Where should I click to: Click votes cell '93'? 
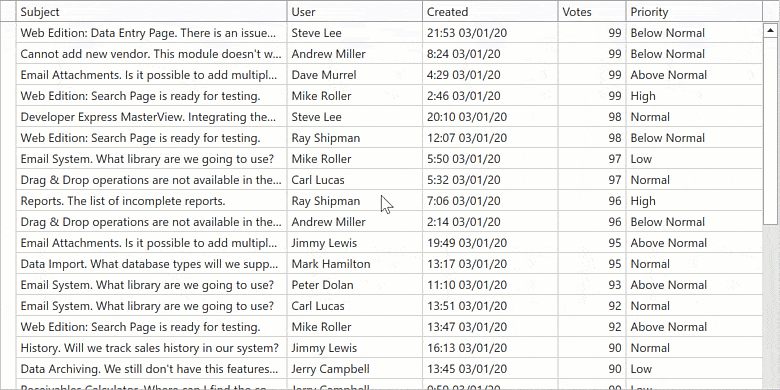[592, 285]
